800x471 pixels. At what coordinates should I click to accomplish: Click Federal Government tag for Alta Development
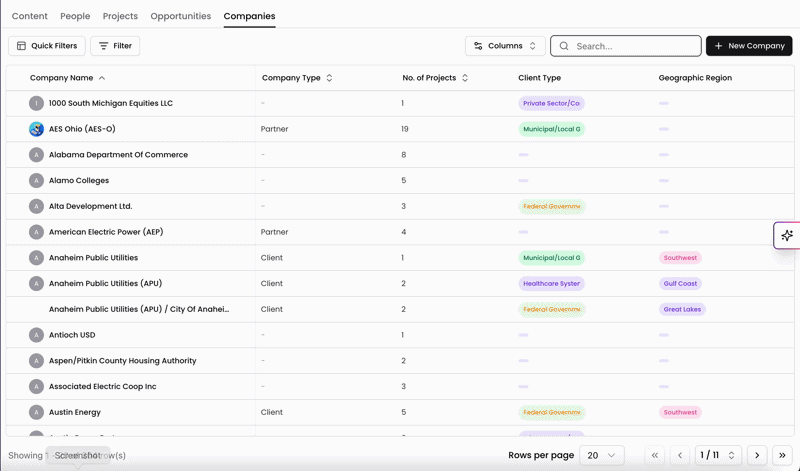pos(552,206)
